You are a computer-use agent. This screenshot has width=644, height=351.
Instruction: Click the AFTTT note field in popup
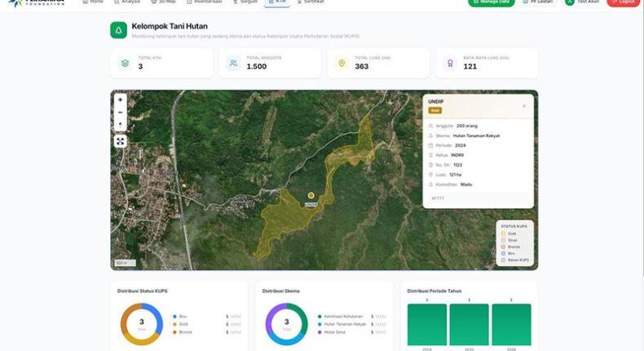pos(478,198)
